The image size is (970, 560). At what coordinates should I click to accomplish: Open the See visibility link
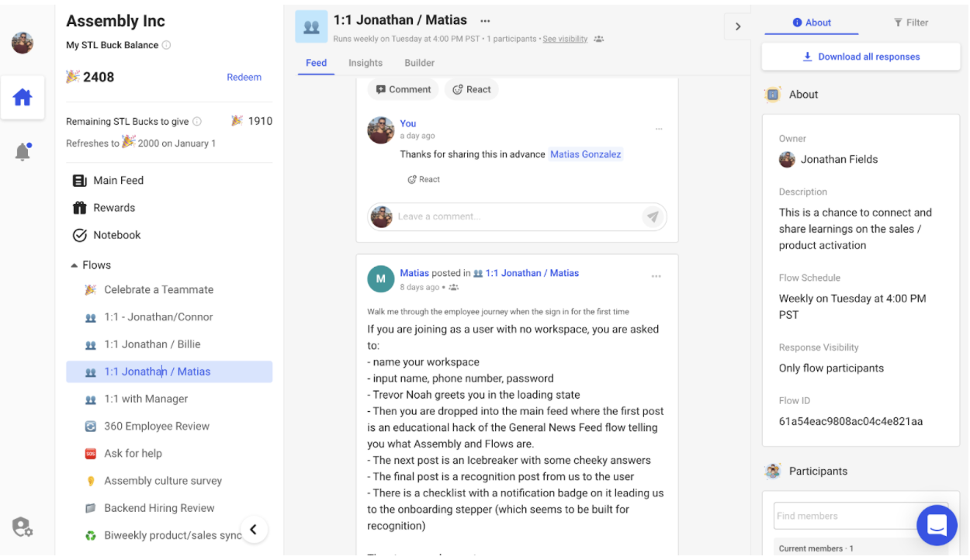point(565,39)
